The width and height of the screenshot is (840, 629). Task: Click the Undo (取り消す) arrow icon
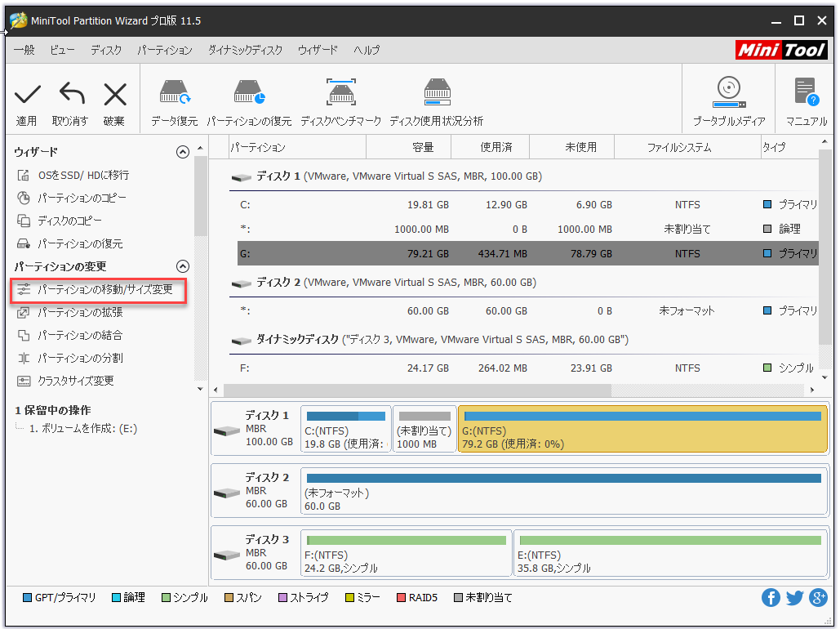pyautogui.click(x=73, y=93)
